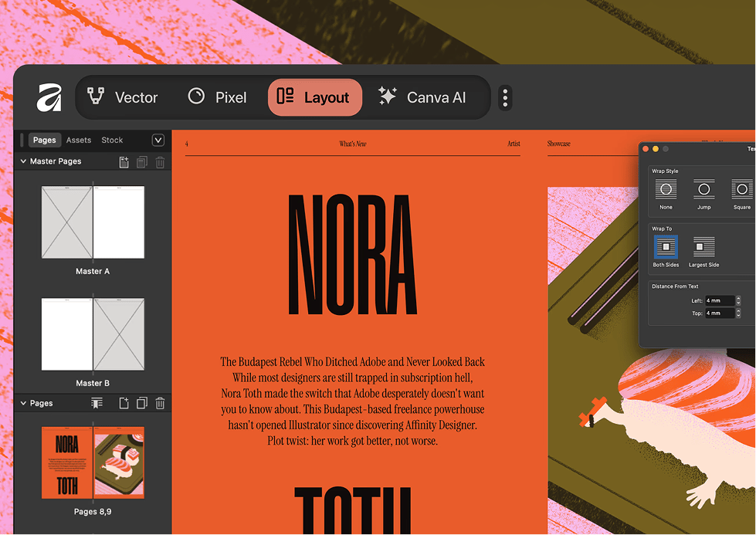Open the three-dot more options menu
Viewport: 756px width, 535px height.
click(505, 98)
